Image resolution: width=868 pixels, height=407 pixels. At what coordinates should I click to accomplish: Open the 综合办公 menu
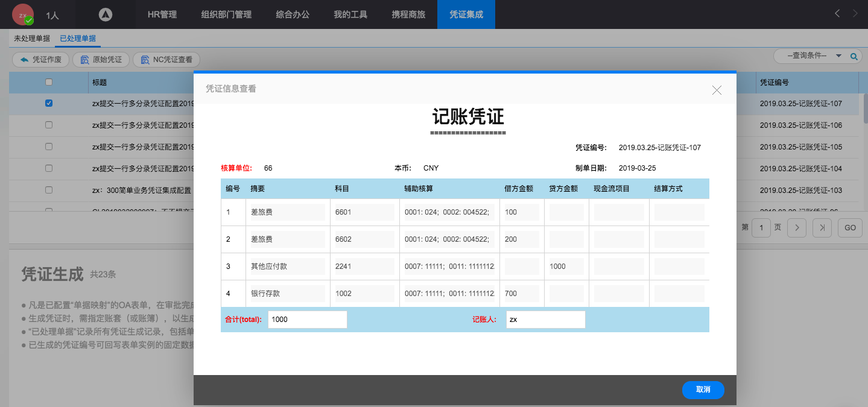[293, 14]
